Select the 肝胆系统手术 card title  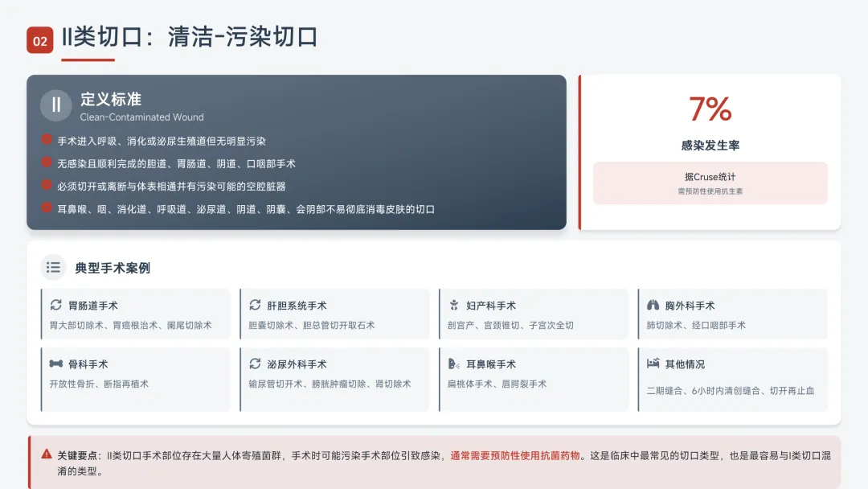[x=297, y=306]
